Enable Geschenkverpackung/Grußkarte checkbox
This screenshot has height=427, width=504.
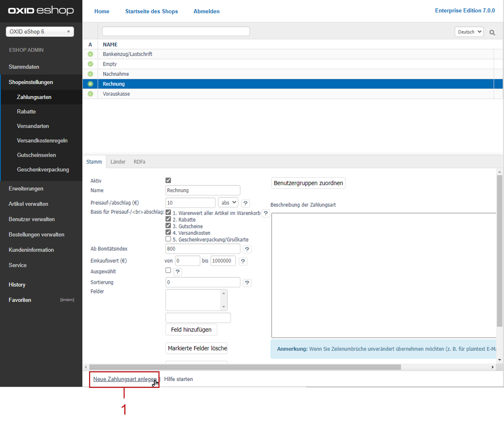pyautogui.click(x=168, y=239)
